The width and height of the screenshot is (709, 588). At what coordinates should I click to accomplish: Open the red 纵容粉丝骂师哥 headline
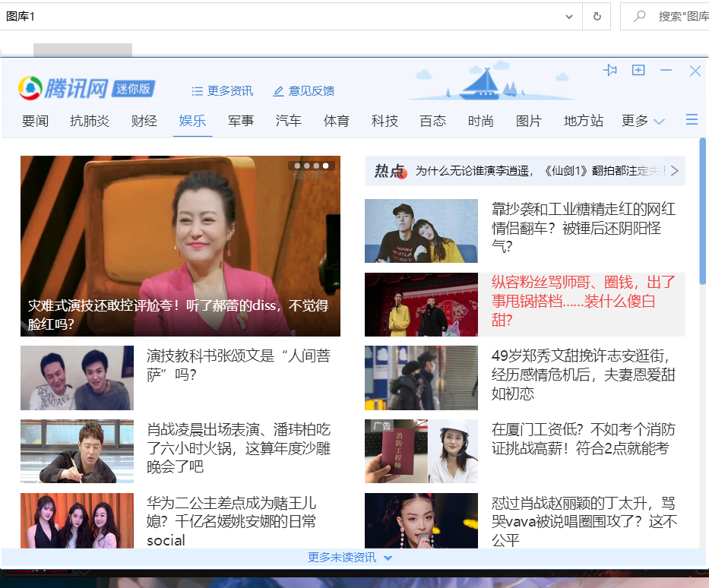click(584, 301)
